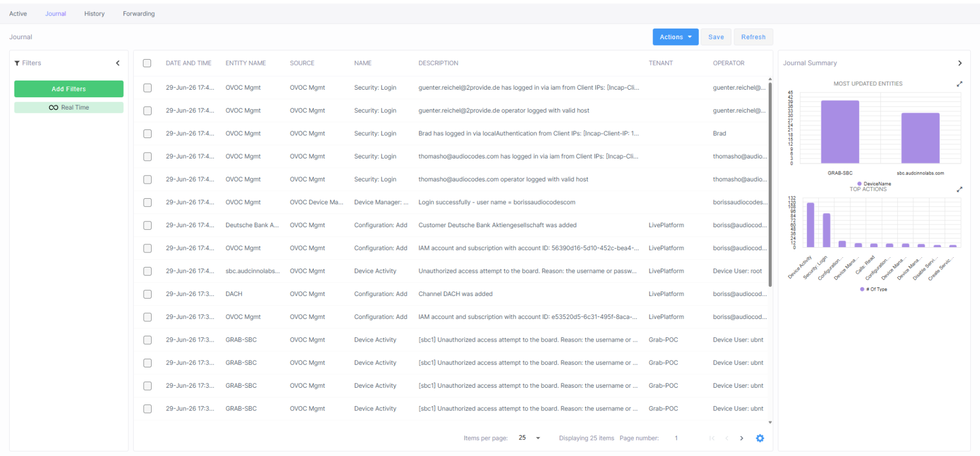Check the Channel DACH was added row

point(147,294)
